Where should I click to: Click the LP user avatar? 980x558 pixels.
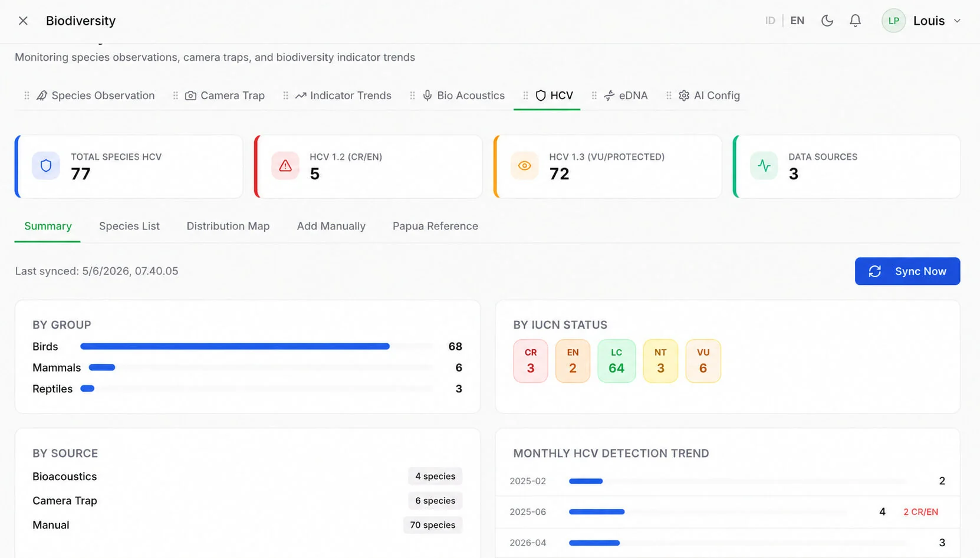[x=893, y=21]
